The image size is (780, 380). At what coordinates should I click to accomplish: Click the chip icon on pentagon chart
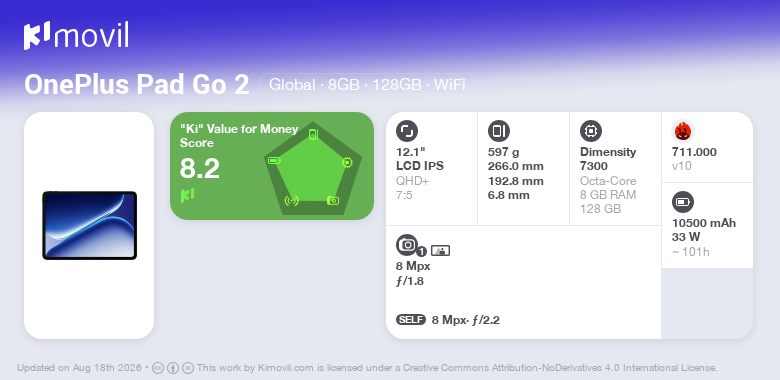tap(347, 162)
